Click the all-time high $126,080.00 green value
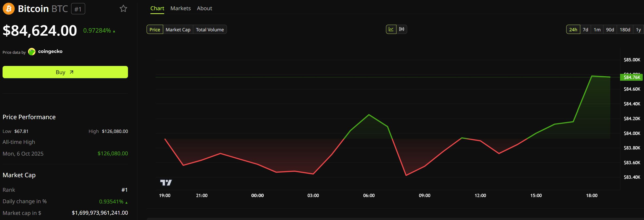This screenshot has width=644, height=220. click(113, 154)
